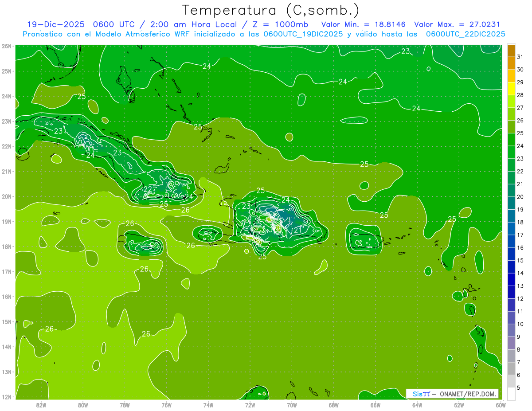This screenshot has width=532, height=411.
Task: Click the 14N latitude axis label
Action: click(6, 347)
